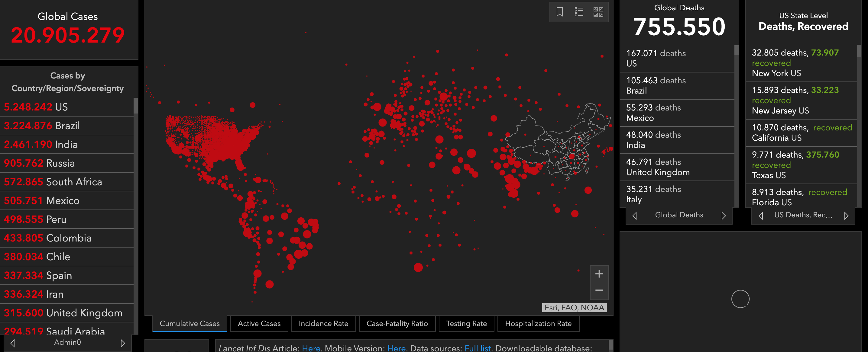
Task: Open the Lancet article Here link
Action: click(311, 348)
